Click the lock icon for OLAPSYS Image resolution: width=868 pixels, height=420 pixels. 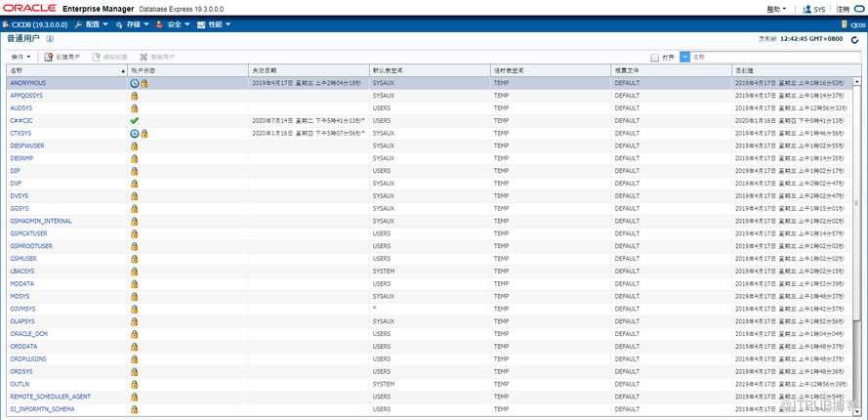[134, 321]
